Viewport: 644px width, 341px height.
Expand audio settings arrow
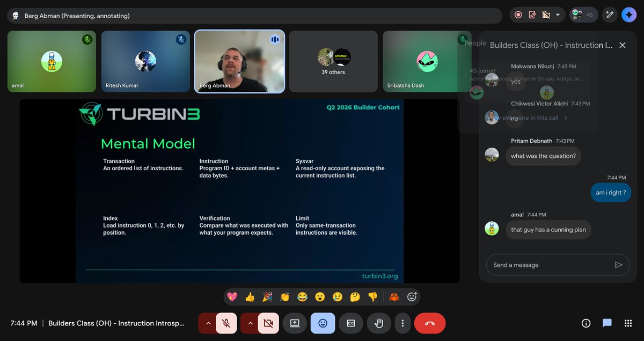coord(207,323)
